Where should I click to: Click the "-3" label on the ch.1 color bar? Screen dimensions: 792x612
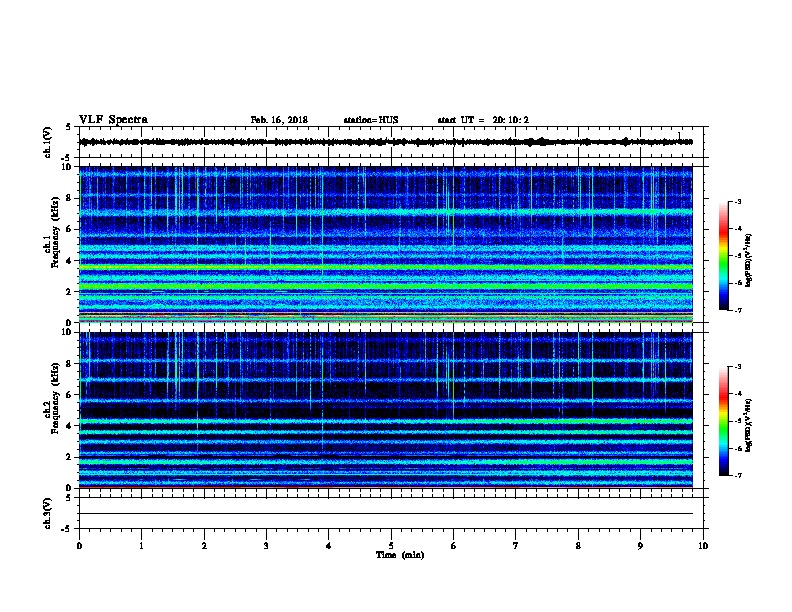pyautogui.click(x=738, y=201)
